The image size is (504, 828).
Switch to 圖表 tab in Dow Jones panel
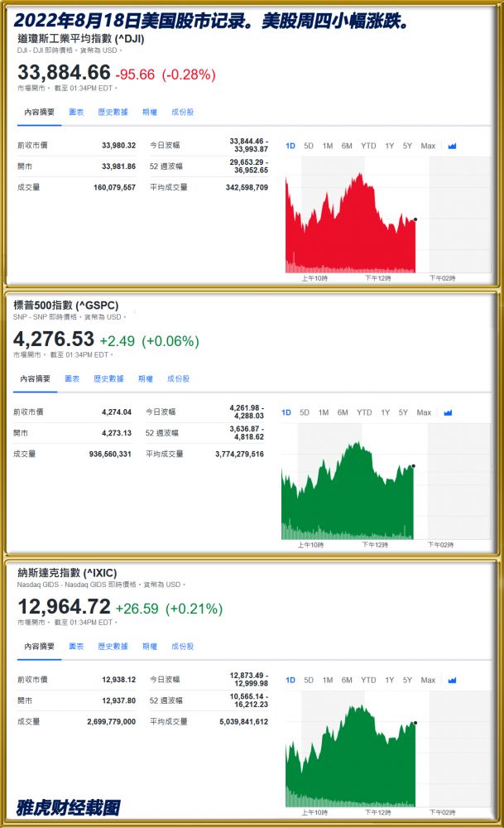pyautogui.click(x=75, y=112)
